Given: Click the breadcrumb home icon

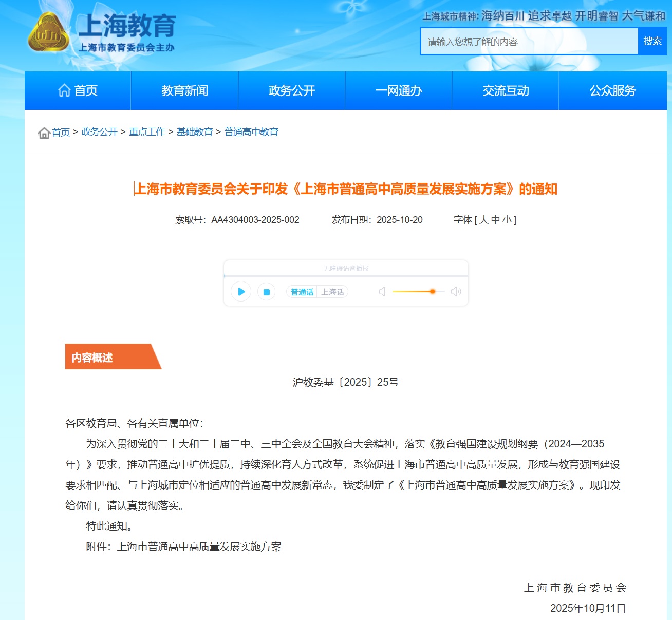Looking at the screenshot, I should 44,133.
